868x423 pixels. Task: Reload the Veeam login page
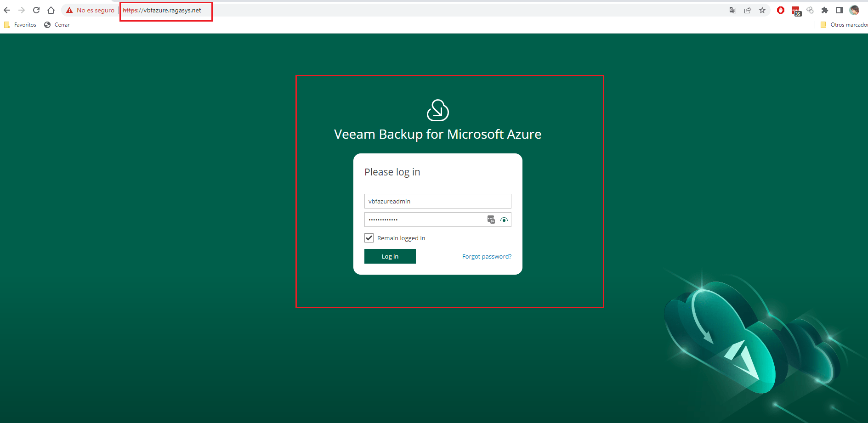(36, 10)
